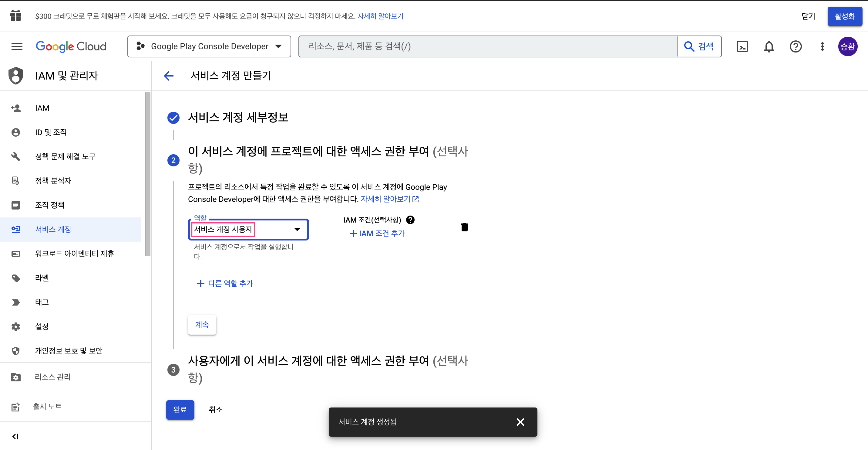Open the three-dot settings menu
Screen dimensions: 868x450
(x=822, y=46)
